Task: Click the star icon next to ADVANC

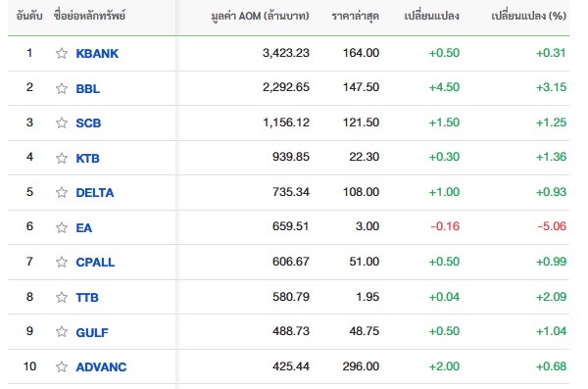Action: pos(62,366)
